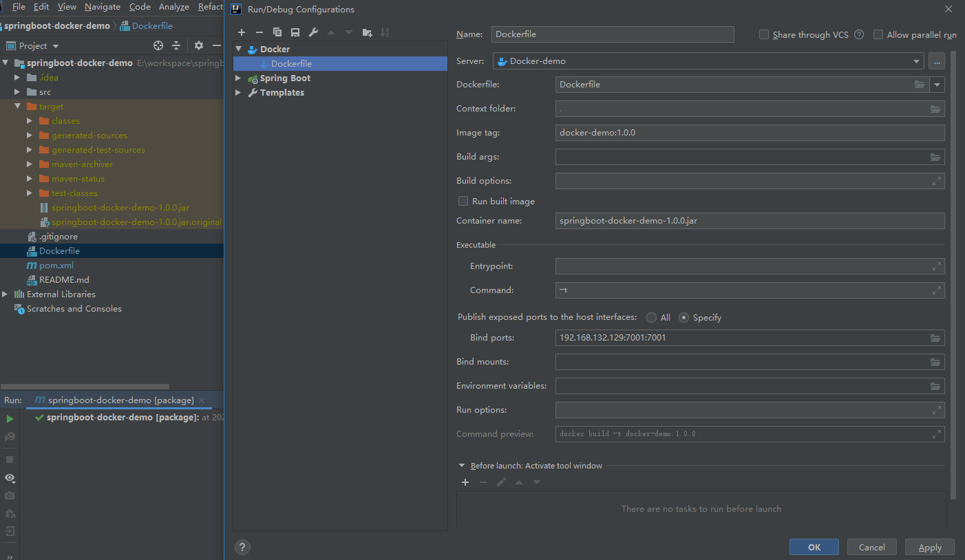
Task: Save configuration using the floppy disk icon
Action: click(x=295, y=32)
